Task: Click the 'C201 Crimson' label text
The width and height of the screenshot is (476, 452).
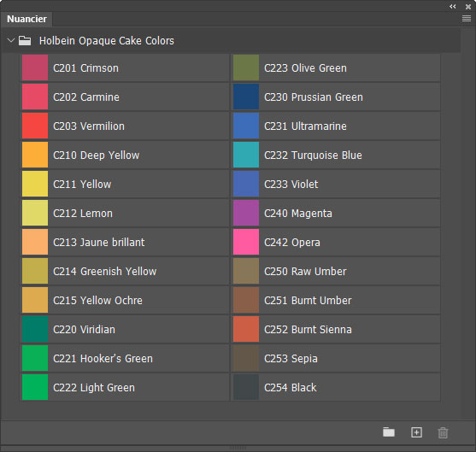Action: point(86,68)
